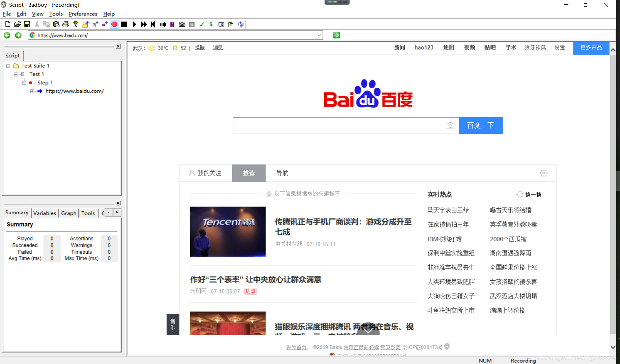
Task: Expand the https://www.baidu.com/ request node
Action: click(x=32, y=91)
